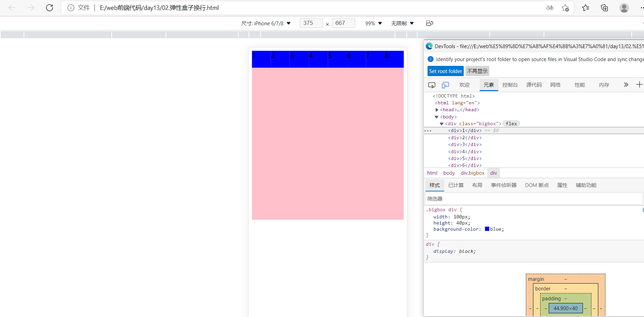The image size is (644, 317).
Task: Go back to previous page
Action: click(x=12, y=8)
